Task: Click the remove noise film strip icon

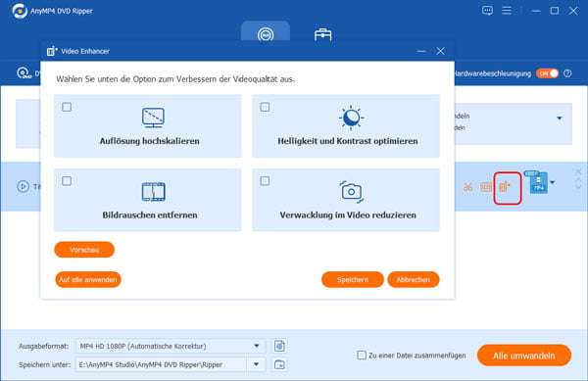Action: tap(154, 192)
